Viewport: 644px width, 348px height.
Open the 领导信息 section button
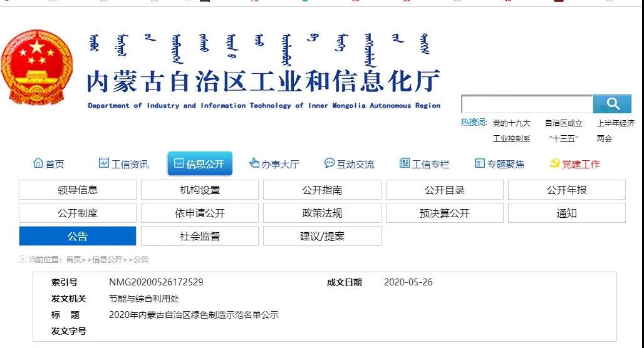pos(78,190)
